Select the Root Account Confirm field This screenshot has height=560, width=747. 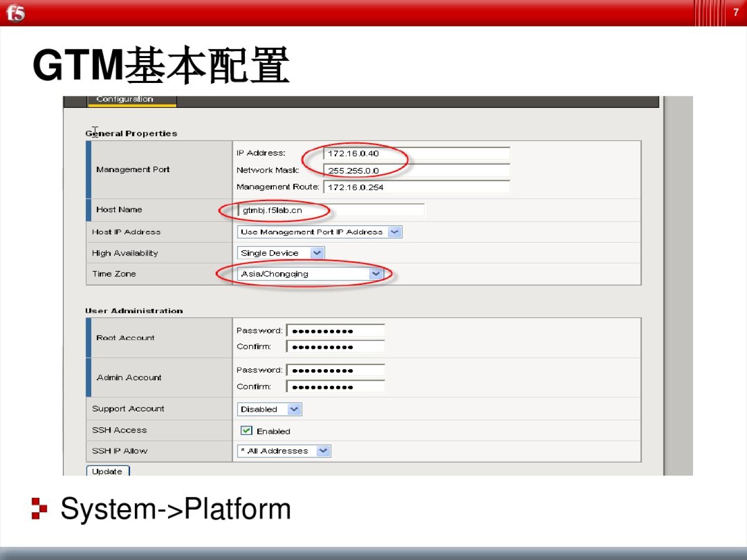[x=336, y=347]
